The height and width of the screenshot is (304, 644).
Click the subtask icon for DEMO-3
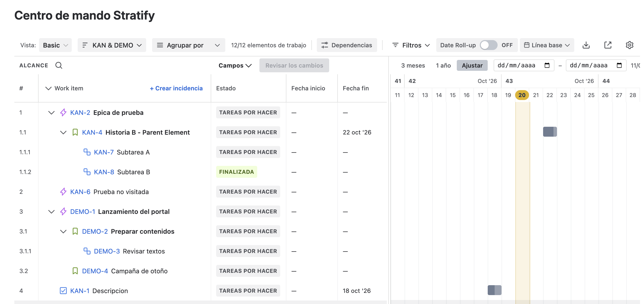[x=87, y=251]
